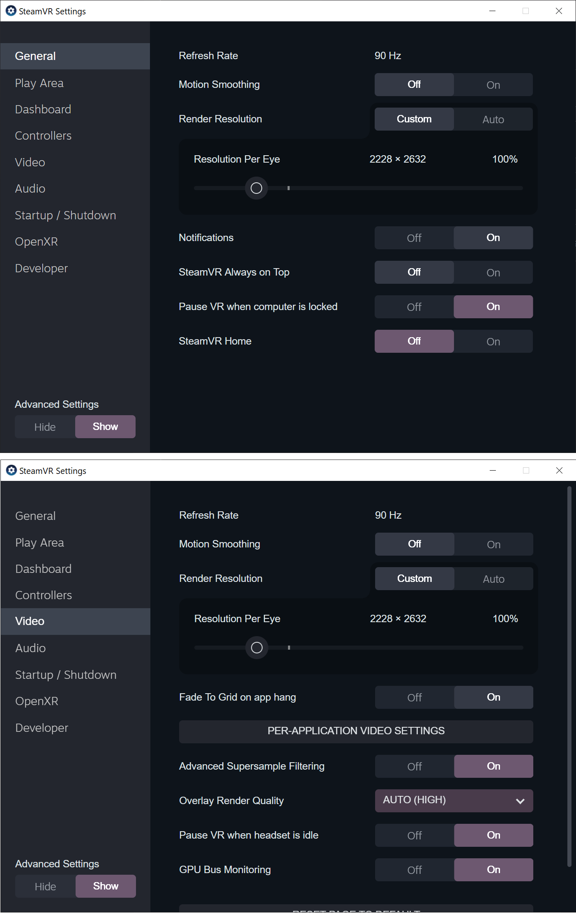
Task: Minimize the top SteamVR Settings window
Action: point(493,11)
